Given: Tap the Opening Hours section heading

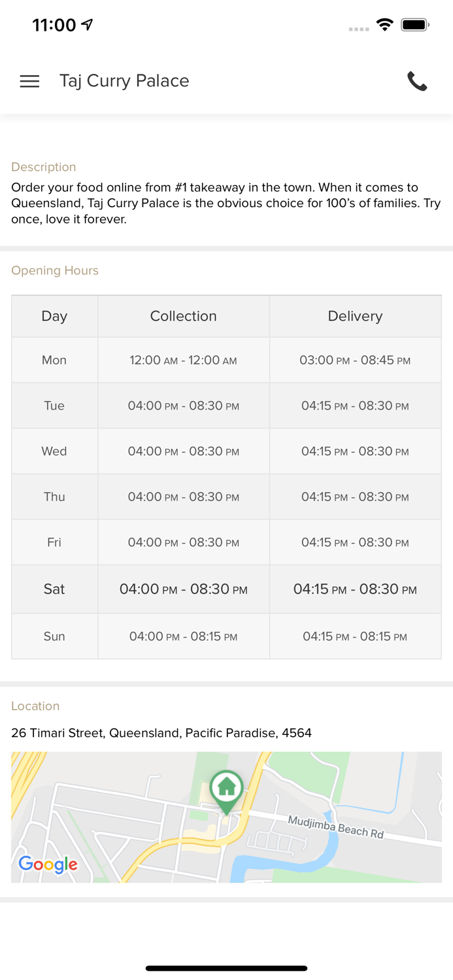Looking at the screenshot, I should [55, 270].
